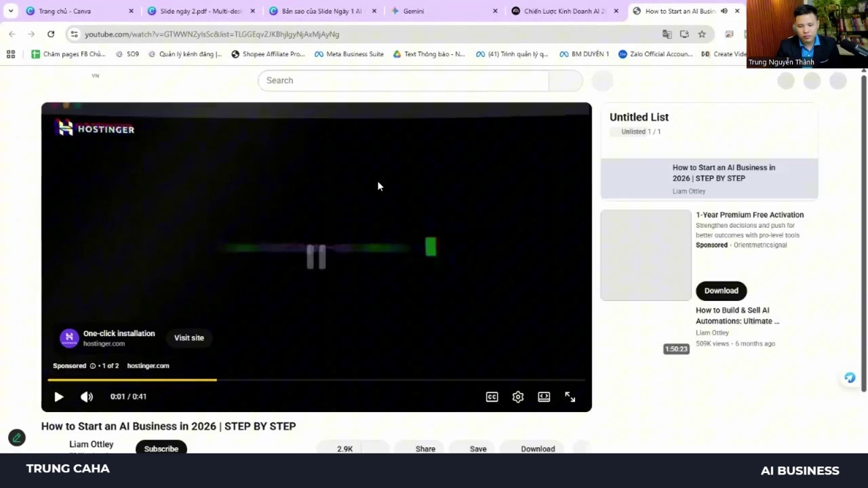
Task: Open How to Build & Sell AI Automations video
Action: (737, 316)
